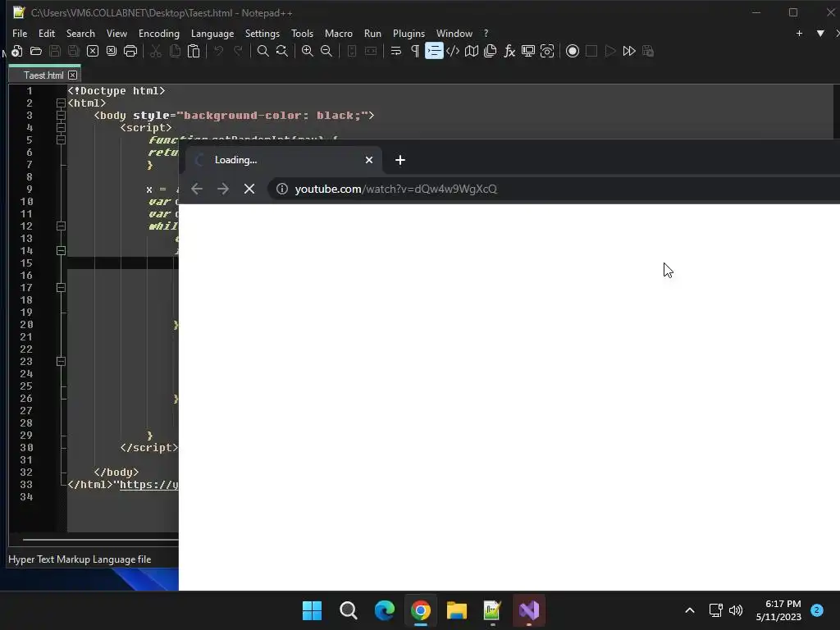840x630 pixels.
Task: Click the Close All documents toolbar icon
Action: point(112,51)
